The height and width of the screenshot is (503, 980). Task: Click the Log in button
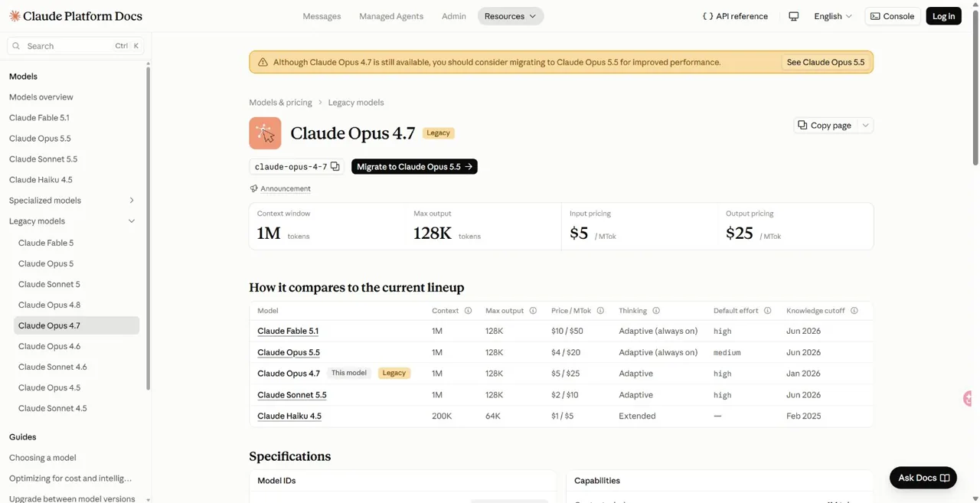tap(943, 16)
